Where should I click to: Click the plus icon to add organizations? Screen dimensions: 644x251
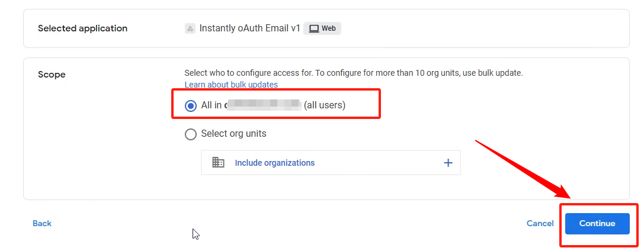(448, 163)
